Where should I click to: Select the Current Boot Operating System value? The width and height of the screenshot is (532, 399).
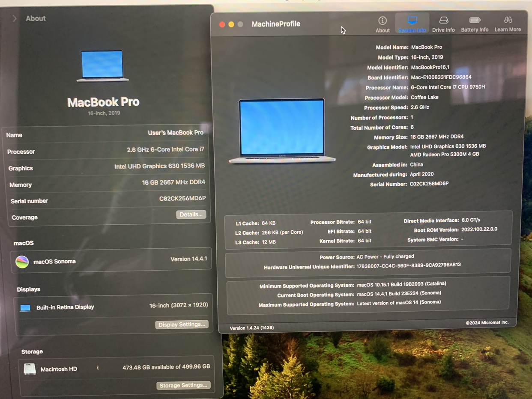click(x=399, y=294)
